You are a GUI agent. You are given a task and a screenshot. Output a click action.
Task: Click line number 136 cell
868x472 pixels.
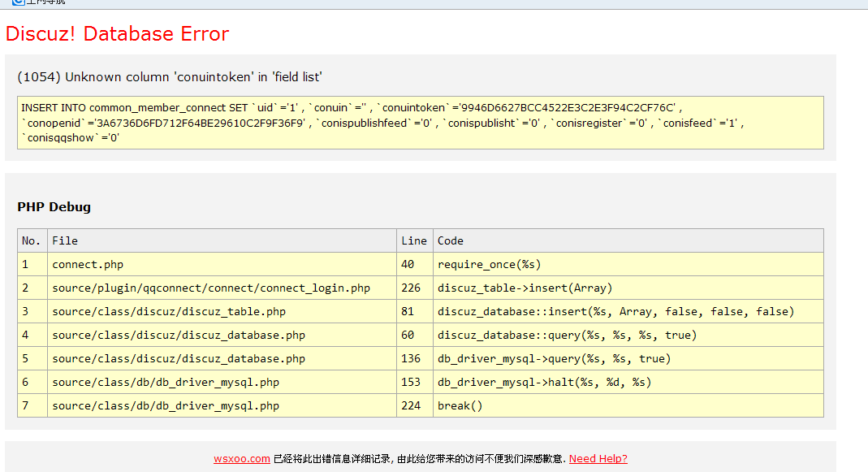[x=415, y=358]
